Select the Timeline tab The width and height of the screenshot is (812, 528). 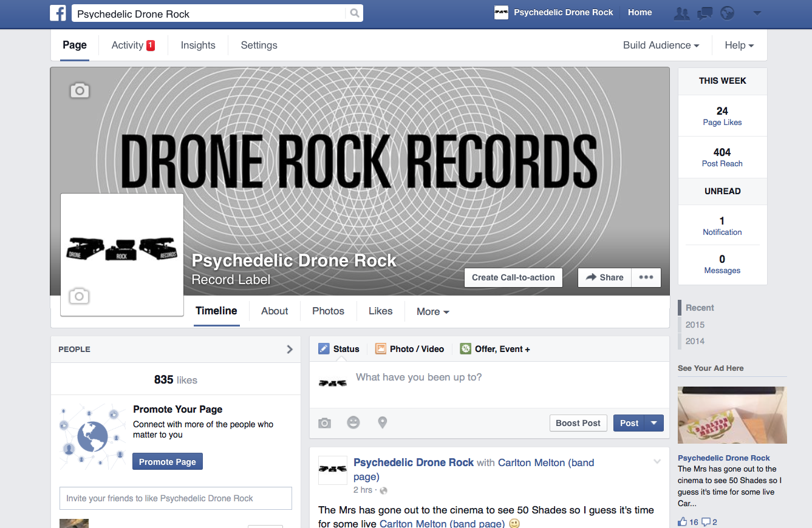pyautogui.click(x=216, y=311)
